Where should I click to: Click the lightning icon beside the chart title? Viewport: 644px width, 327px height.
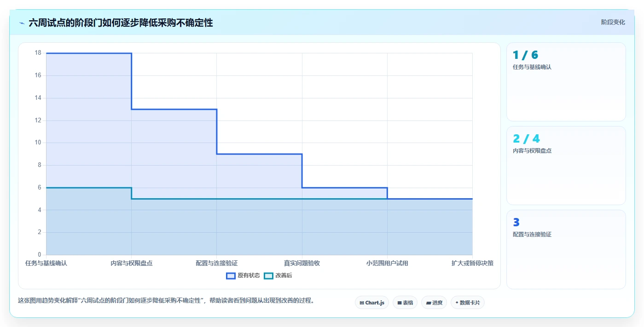[22, 23]
